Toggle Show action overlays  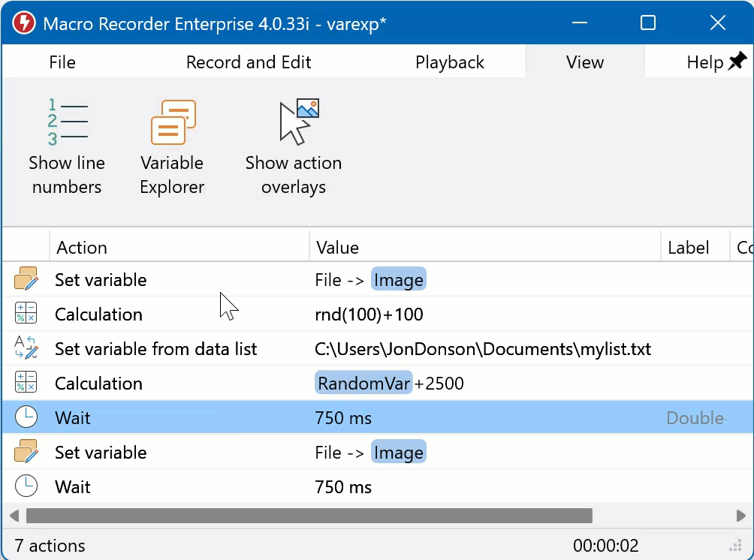pyautogui.click(x=294, y=147)
